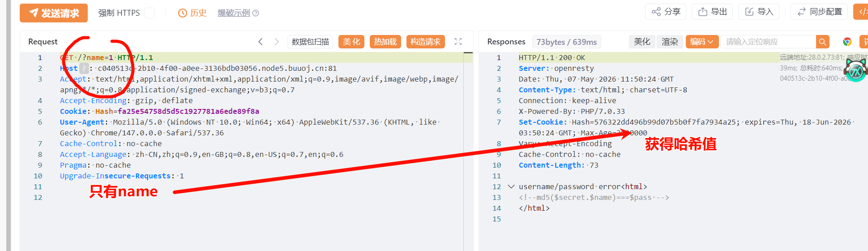Image resolution: width=868 pixels, height=251 pixels.
Task: Open the request history
Action: point(192,13)
